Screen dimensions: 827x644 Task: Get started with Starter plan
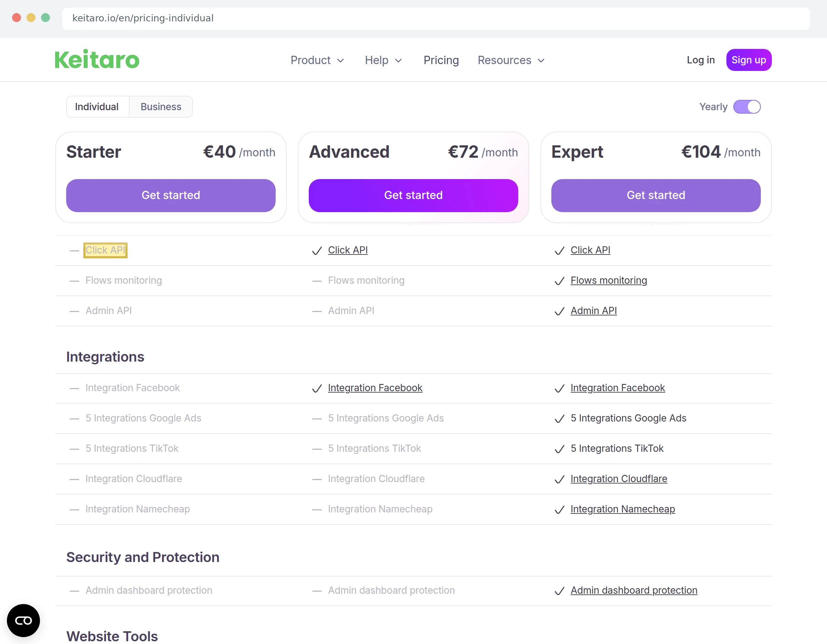[x=171, y=195]
